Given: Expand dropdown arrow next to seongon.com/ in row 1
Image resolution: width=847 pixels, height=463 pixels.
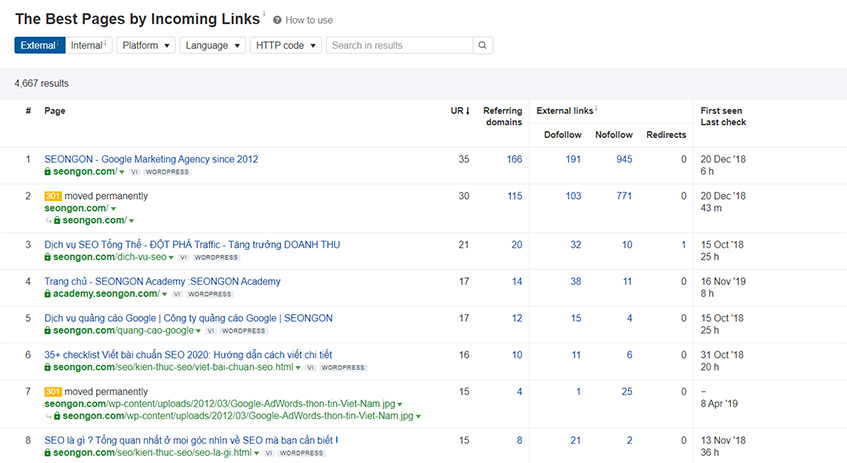Looking at the screenshot, I should click(x=122, y=172).
